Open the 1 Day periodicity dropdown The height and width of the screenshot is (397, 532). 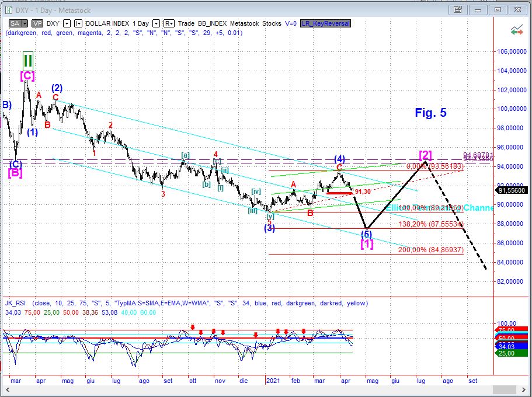click(156, 23)
